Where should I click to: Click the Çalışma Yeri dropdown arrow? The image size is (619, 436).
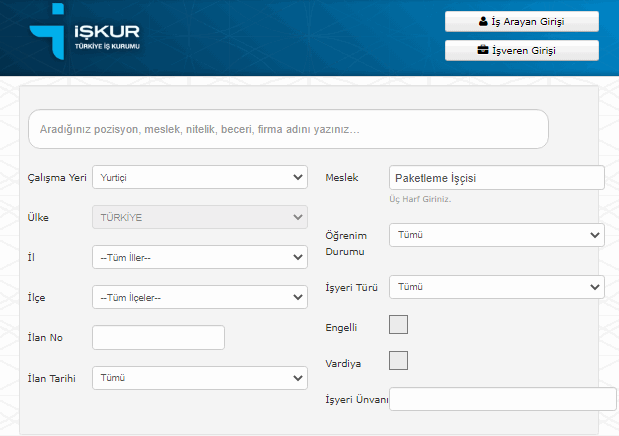(298, 177)
